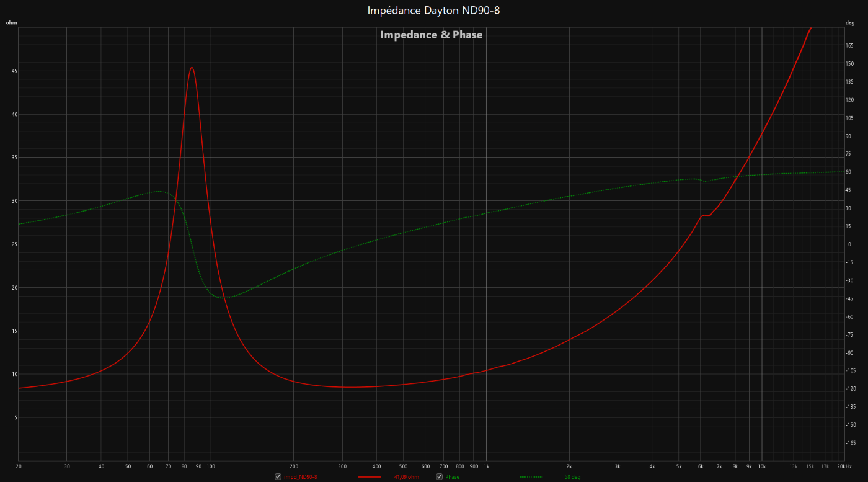Click the red impedance line sample in legend

pos(370,477)
